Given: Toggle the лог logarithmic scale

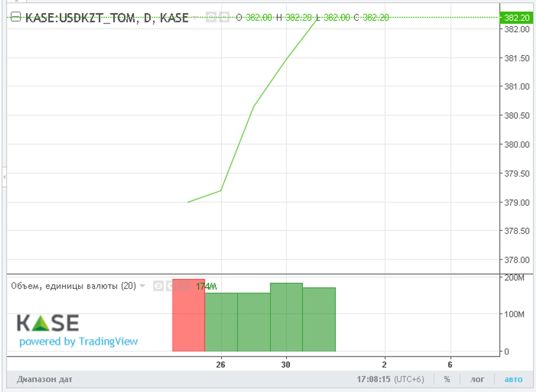Looking at the screenshot, I should [477, 379].
